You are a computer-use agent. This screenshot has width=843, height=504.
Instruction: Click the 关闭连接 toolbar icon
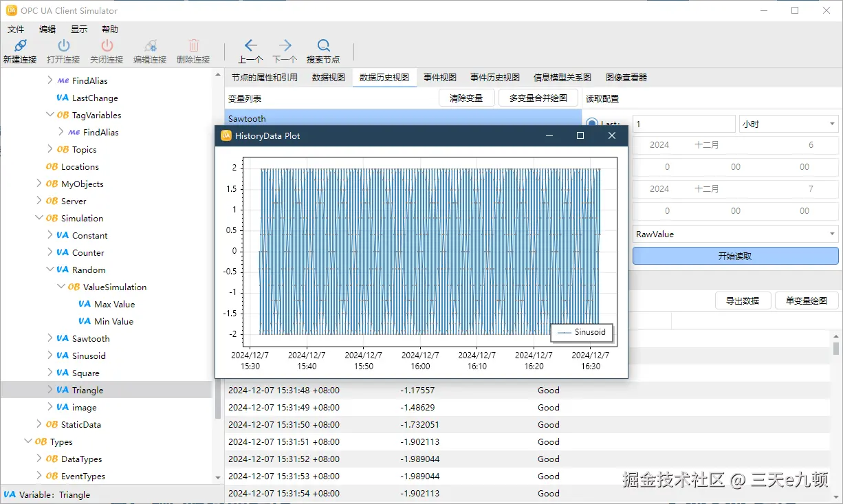click(x=107, y=46)
